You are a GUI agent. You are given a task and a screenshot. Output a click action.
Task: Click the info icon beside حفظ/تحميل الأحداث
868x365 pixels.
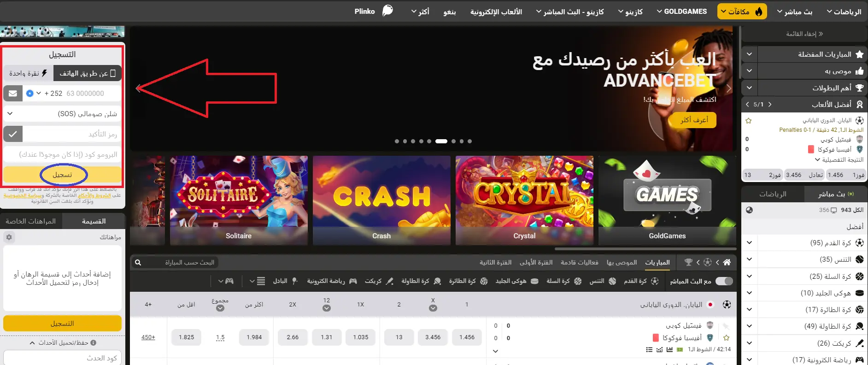(94, 343)
